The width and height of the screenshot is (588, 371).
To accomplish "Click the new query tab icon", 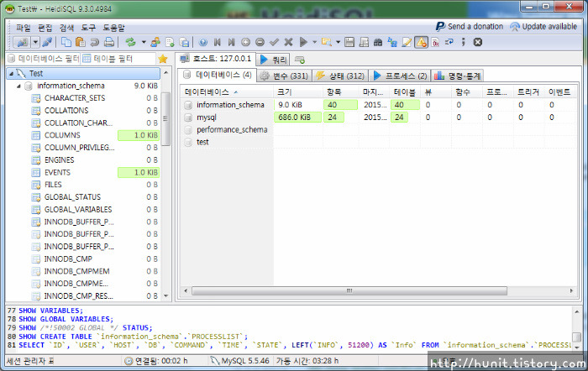I will [x=300, y=60].
